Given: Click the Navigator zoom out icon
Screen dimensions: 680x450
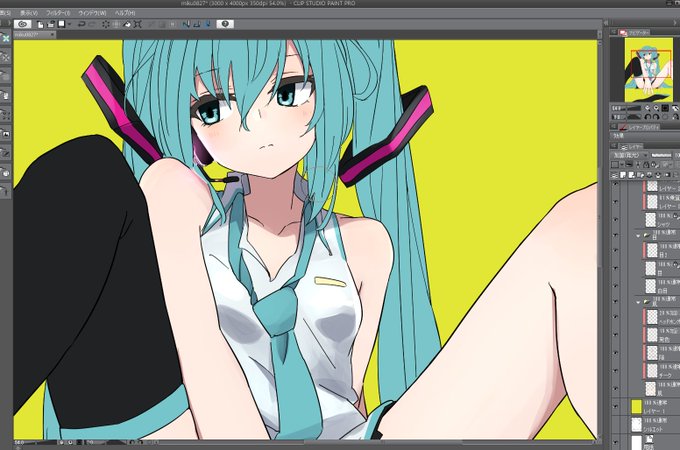Looking at the screenshot, I should 648,108.
